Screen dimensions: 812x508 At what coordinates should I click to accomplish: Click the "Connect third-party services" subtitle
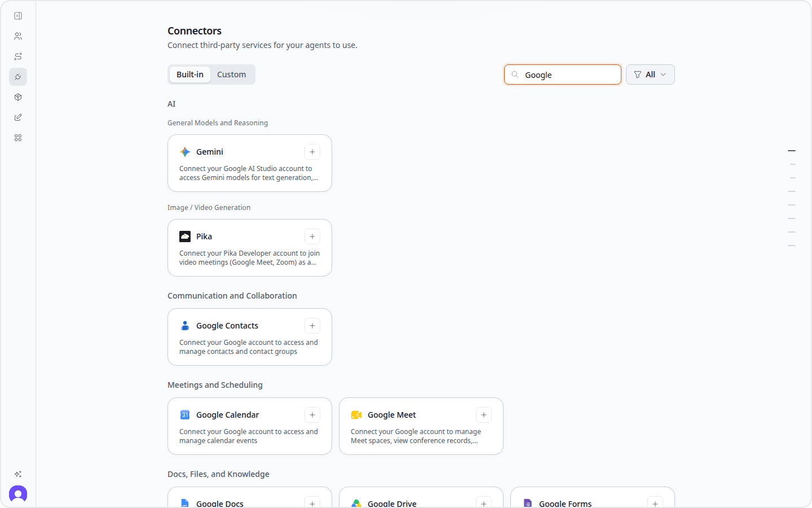[x=262, y=45]
